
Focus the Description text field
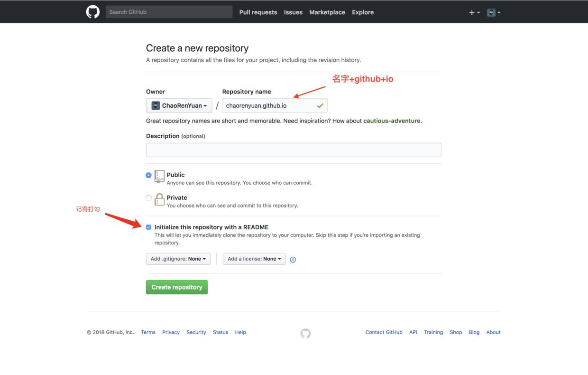coord(294,150)
